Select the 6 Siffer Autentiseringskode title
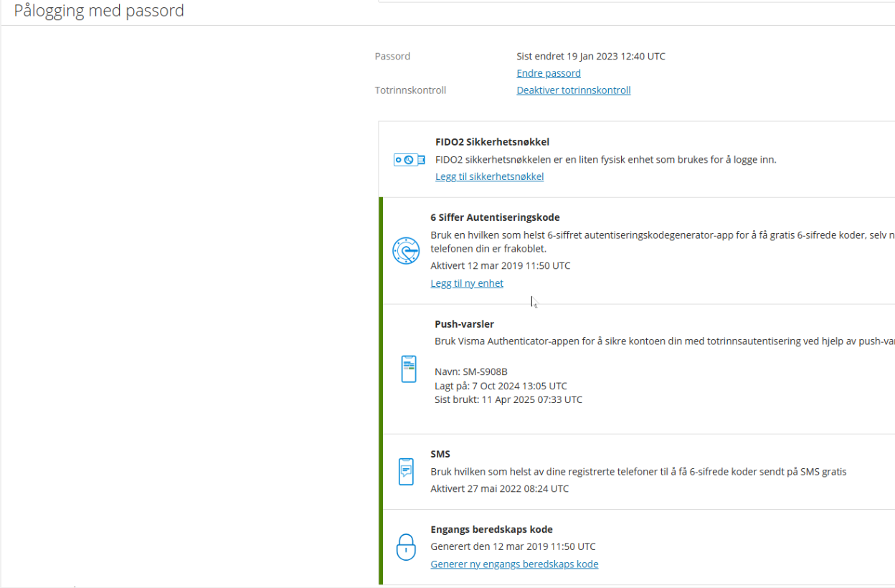 coord(495,217)
